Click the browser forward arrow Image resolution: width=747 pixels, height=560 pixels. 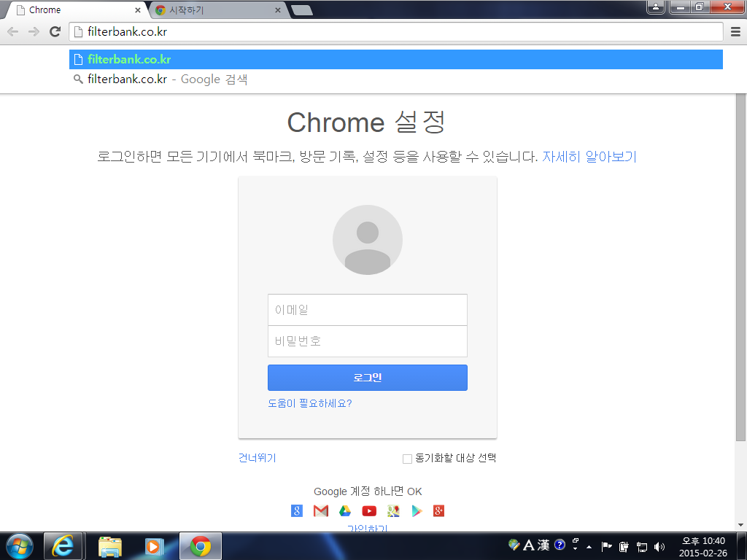pos(34,32)
